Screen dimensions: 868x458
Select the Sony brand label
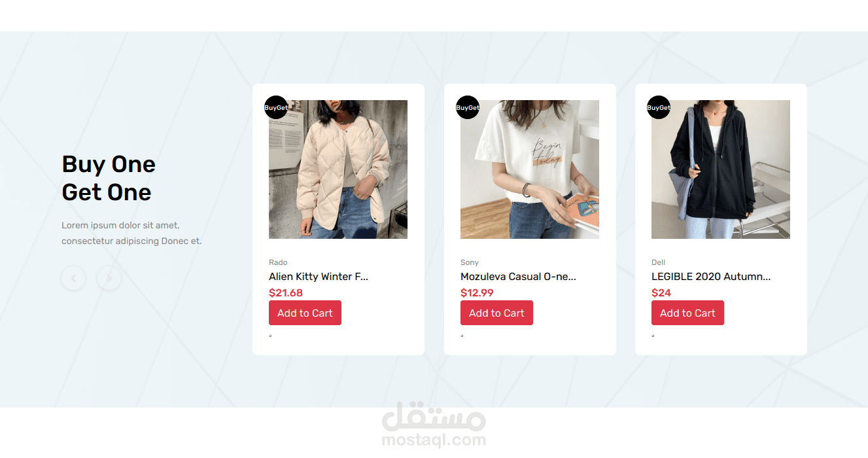(470, 262)
